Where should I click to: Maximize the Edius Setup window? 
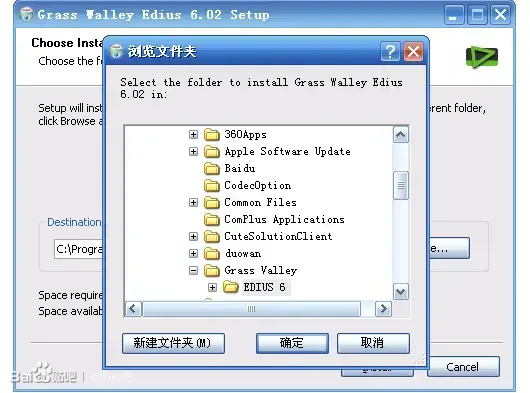pyautogui.click(x=477, y=15)
